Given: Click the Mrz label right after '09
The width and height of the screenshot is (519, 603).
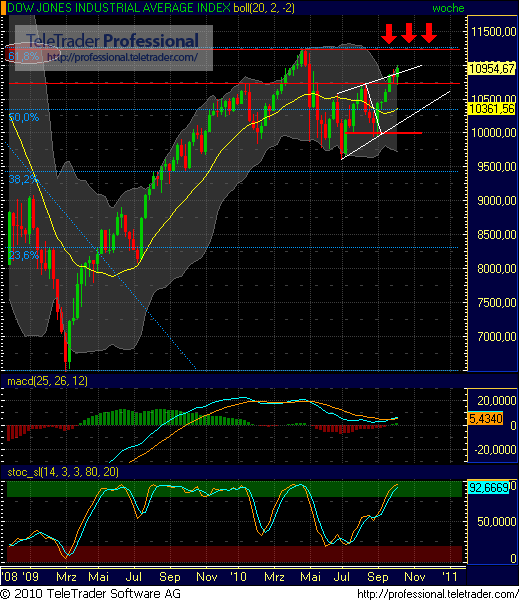Looking at the screenshot, I should click(x=66, y=577).
